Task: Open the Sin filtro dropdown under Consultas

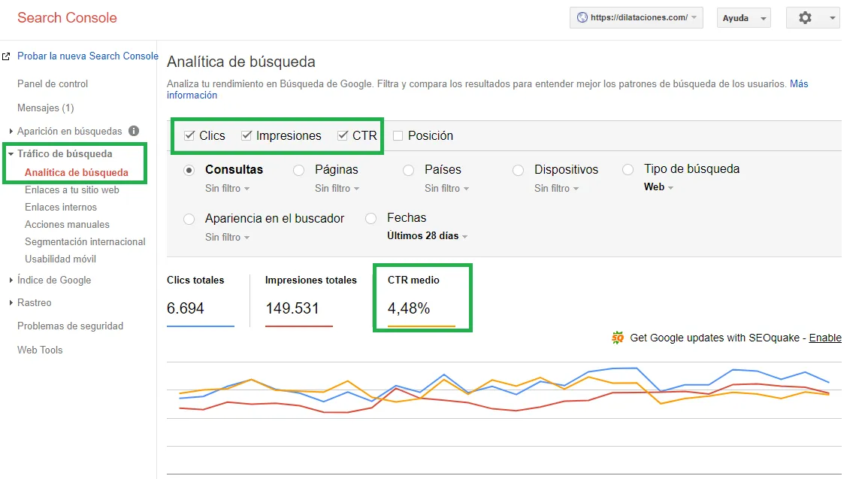Action: [x=227, y=188]
